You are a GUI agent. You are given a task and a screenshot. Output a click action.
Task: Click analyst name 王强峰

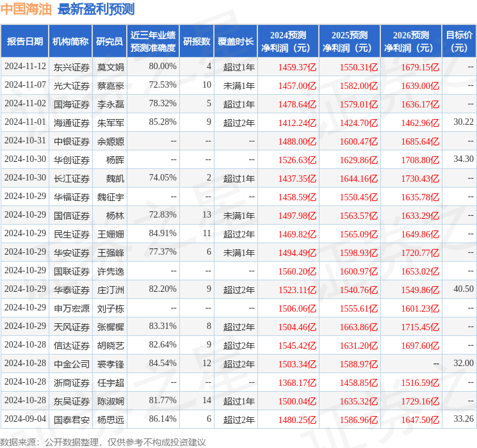[110, 253]
